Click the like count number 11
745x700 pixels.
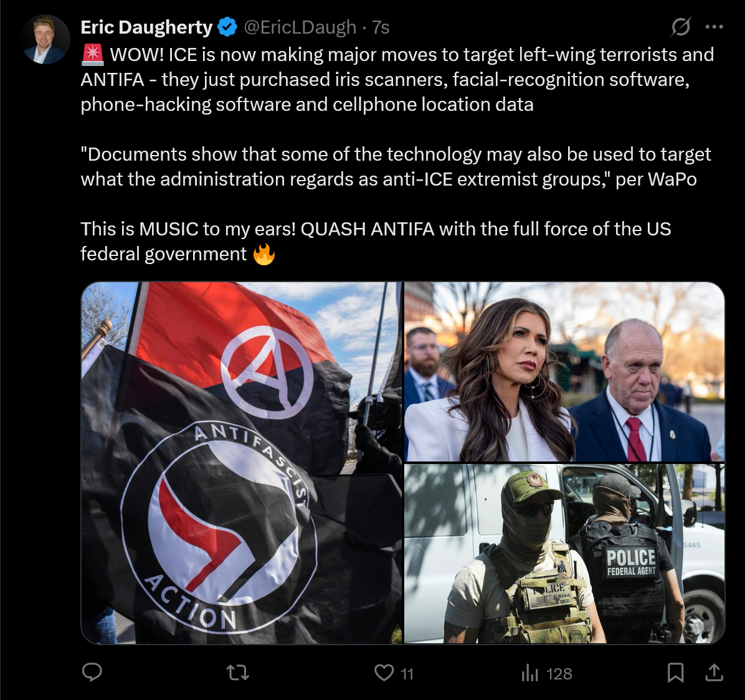click(x=407, y=673)
